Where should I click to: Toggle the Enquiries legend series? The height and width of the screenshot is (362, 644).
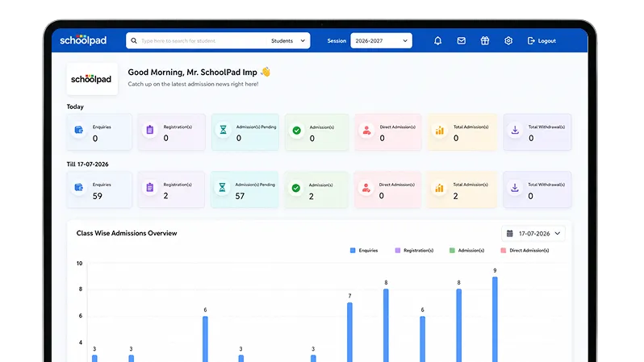[364, 251]
